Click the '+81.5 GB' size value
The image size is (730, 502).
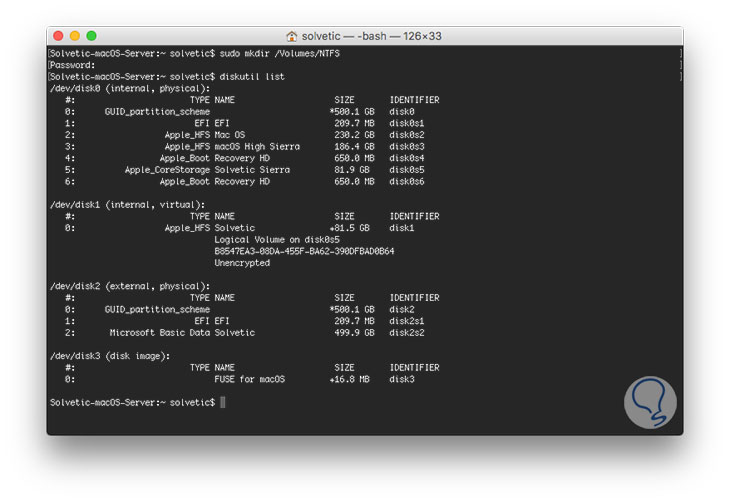(350, 228)
